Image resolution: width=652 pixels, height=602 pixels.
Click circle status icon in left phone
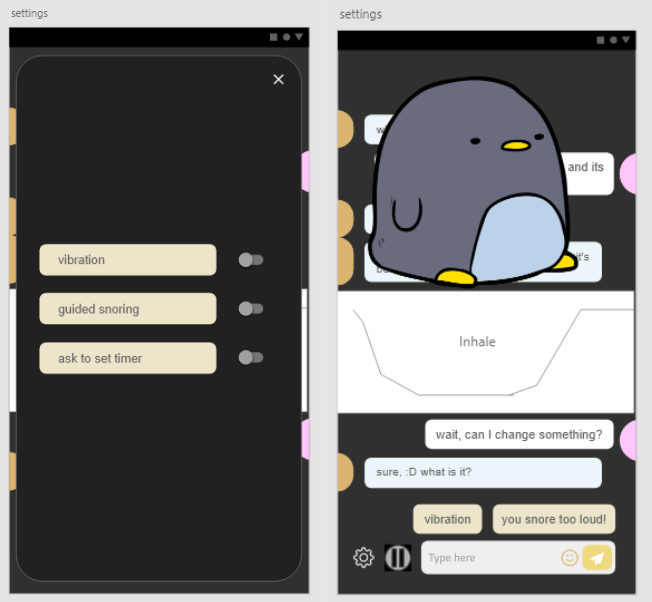point(286,37)
